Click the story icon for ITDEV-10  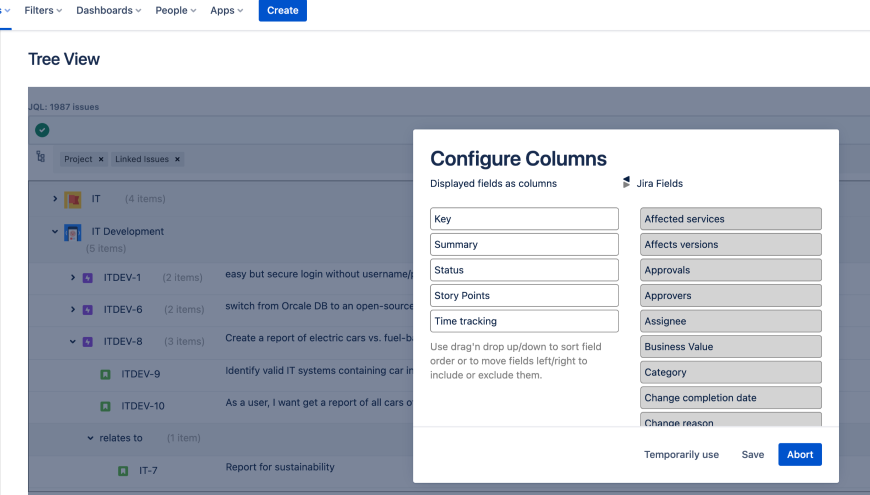[105, 406]
